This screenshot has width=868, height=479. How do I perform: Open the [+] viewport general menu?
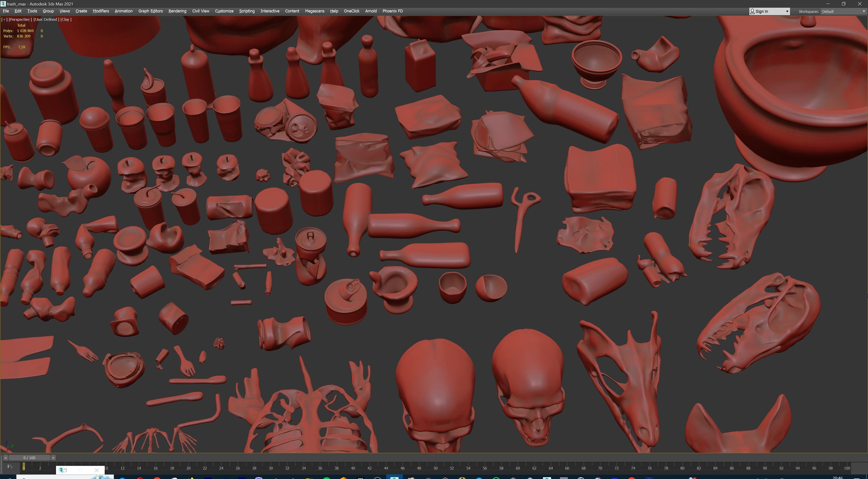click(x=4, y=19)
